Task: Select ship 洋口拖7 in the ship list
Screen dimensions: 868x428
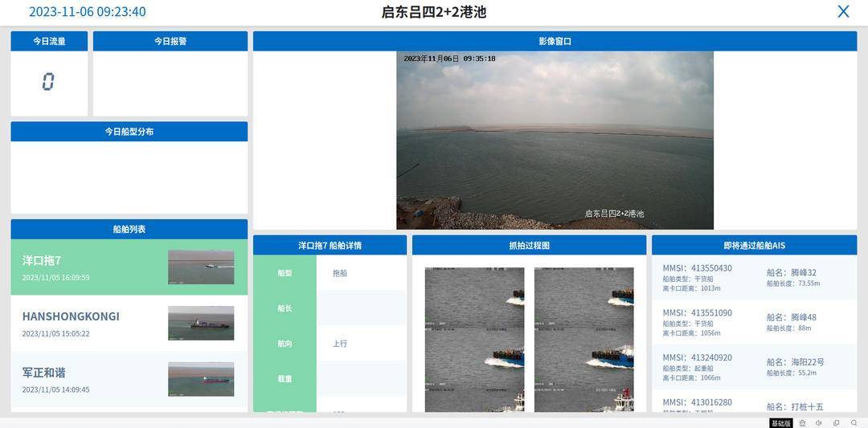Action: [80, 267]
